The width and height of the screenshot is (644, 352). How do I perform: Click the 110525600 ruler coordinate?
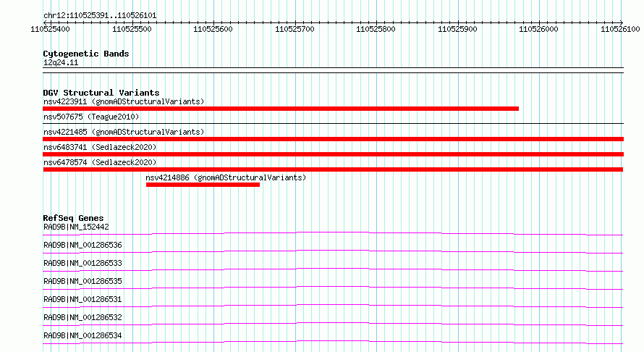click(x=213, y=29)
